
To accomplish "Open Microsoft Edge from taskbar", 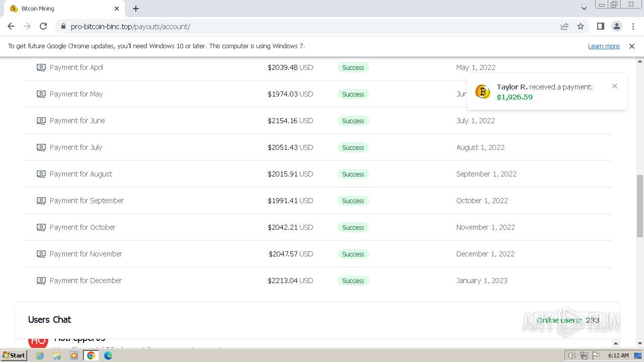I will click(108, 355).
